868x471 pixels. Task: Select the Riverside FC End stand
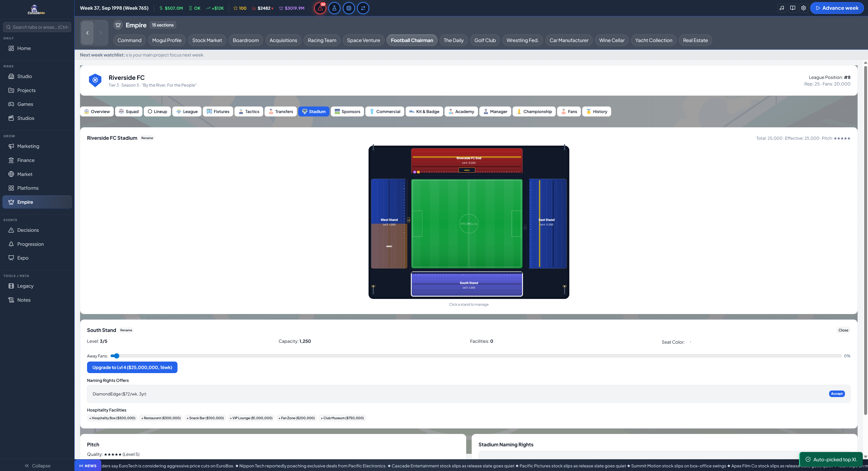click(467, 161)
